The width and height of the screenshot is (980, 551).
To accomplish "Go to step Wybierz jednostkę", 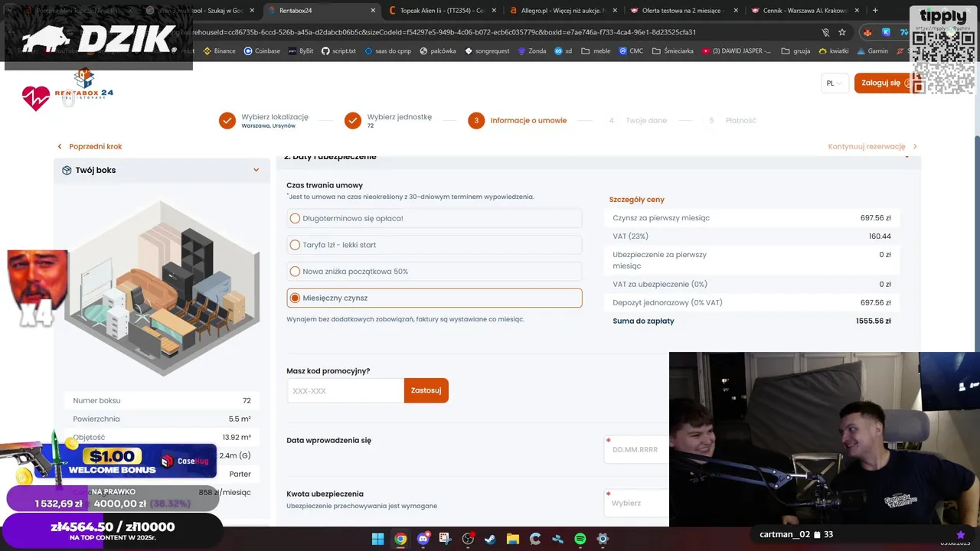I will (389, 120).
